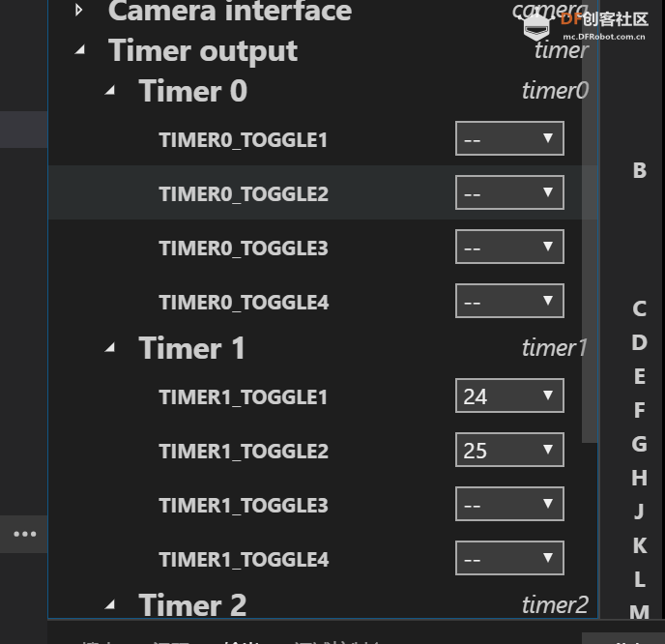Open TIMER1_TOGGLE1 dropdown showing 24
Viewport: 665px width, 644px height.
coord(509,395)
